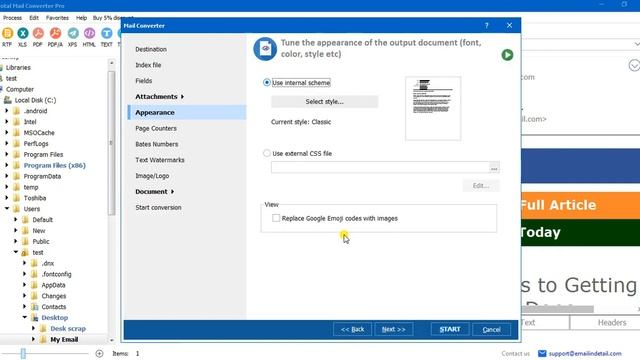The image size is (640, 360).
Task: Click the << Back button
Action: 352,329
